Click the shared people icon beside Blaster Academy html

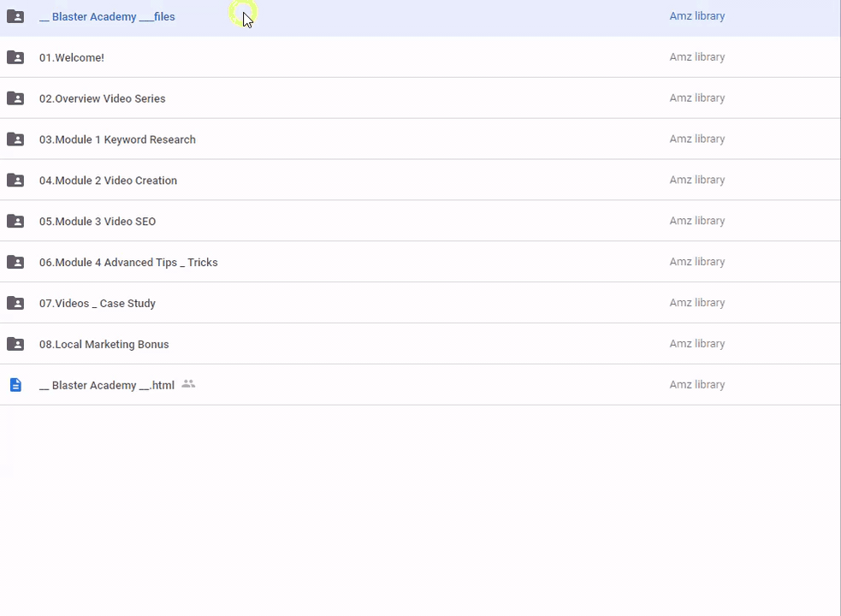click(x=188, y=384)
